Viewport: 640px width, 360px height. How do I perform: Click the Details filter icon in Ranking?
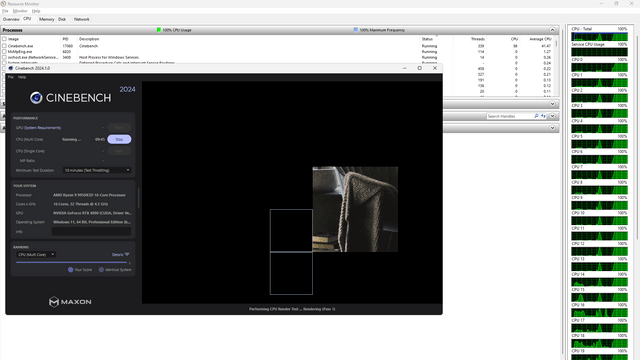(x=127, y=254)
